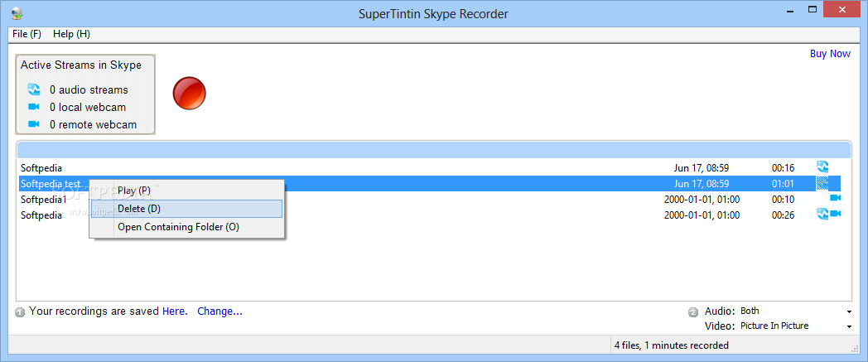Screen dimensions: 868x362
Task: Open the File (F) menu
Action: coord(27,34)
